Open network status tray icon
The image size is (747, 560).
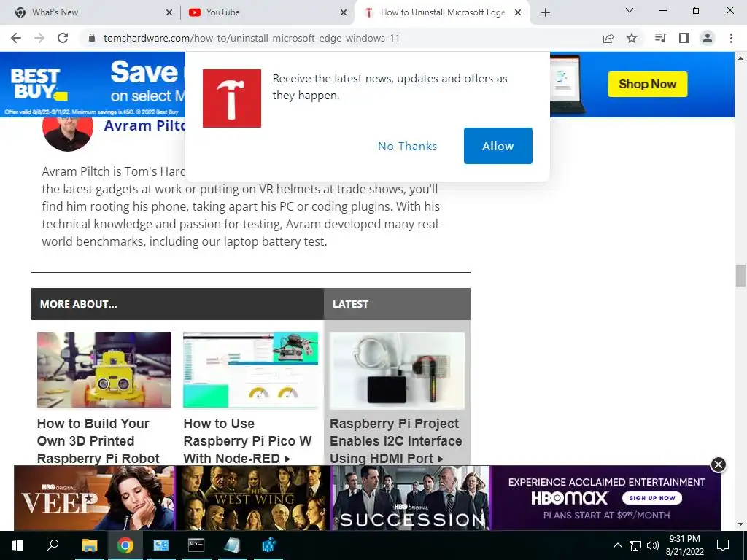click(635, 545)
